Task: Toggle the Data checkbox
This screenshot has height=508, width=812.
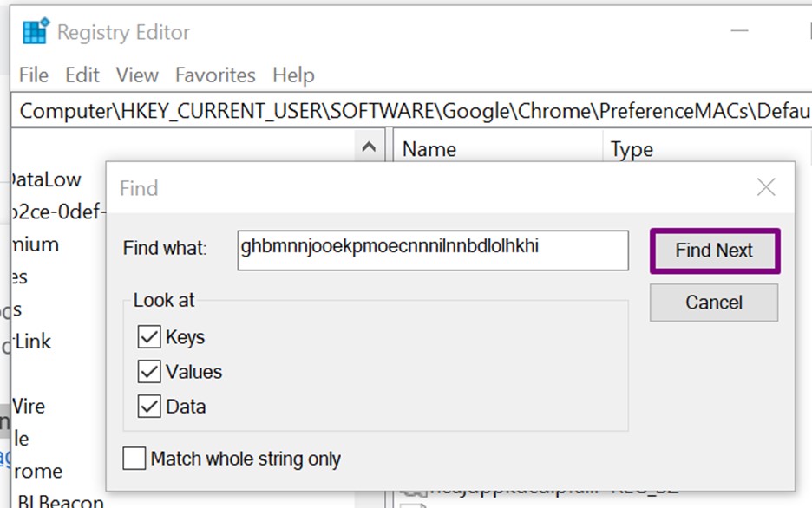Action: 149,407
